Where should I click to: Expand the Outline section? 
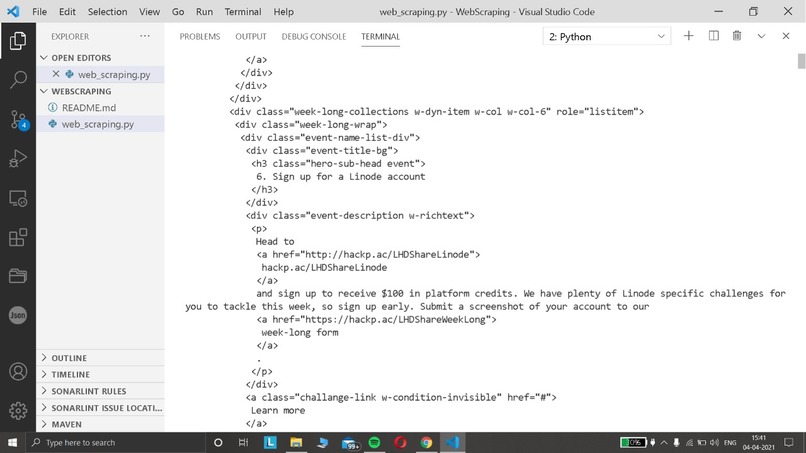(x=100, y=358)
